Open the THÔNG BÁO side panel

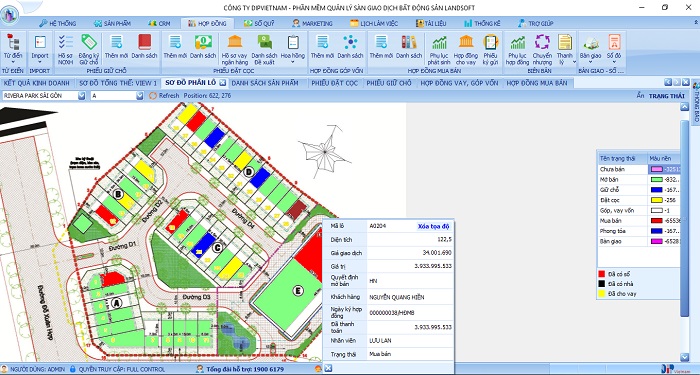click(696, 102)
